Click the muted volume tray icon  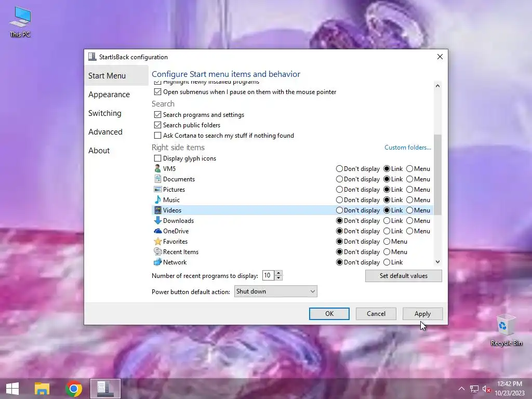(x=486, y=389)
